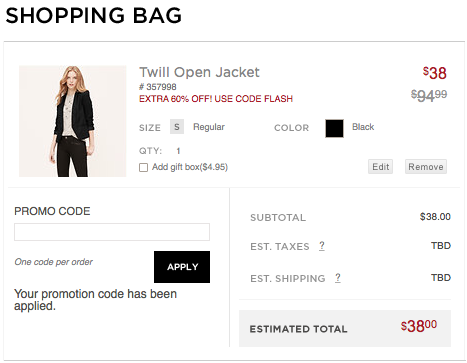Click the APPLY promo code button

(182, 267)
